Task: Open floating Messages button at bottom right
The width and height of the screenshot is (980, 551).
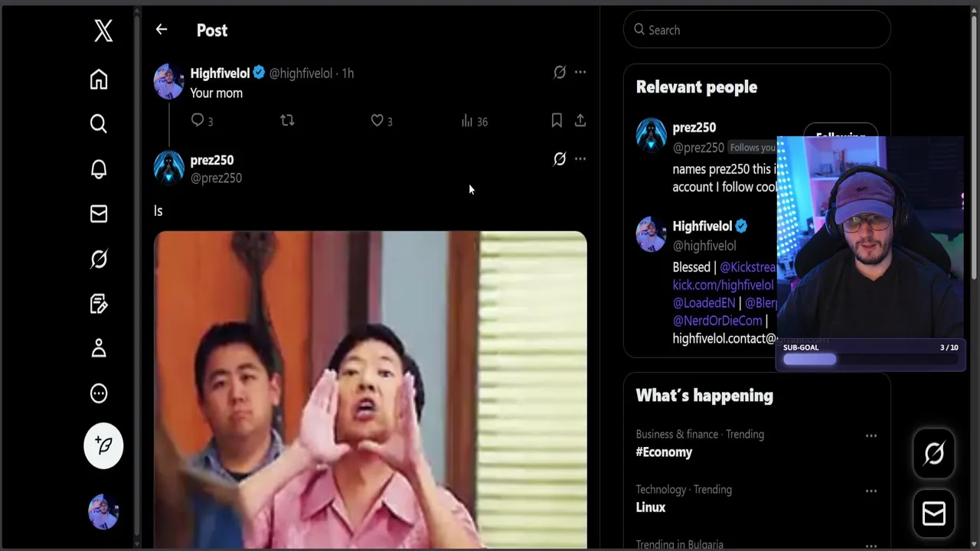Action: (x=934, y=514)
